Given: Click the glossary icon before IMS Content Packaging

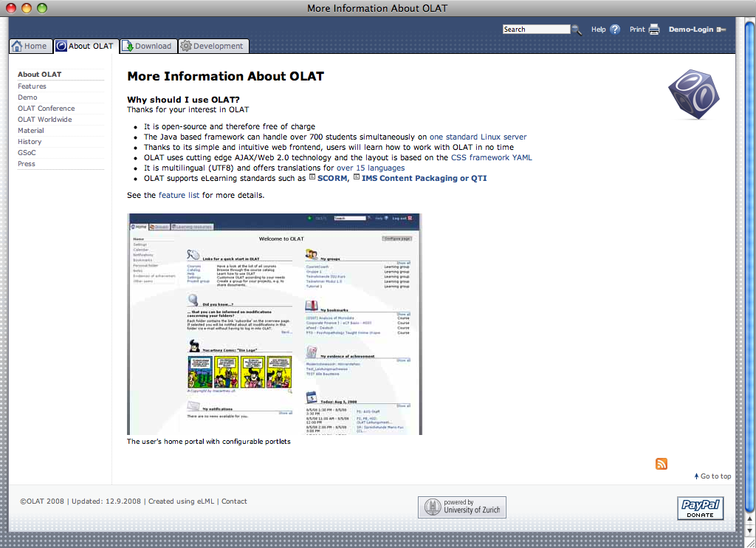Looking at the screenshot, I should [357, 177].
